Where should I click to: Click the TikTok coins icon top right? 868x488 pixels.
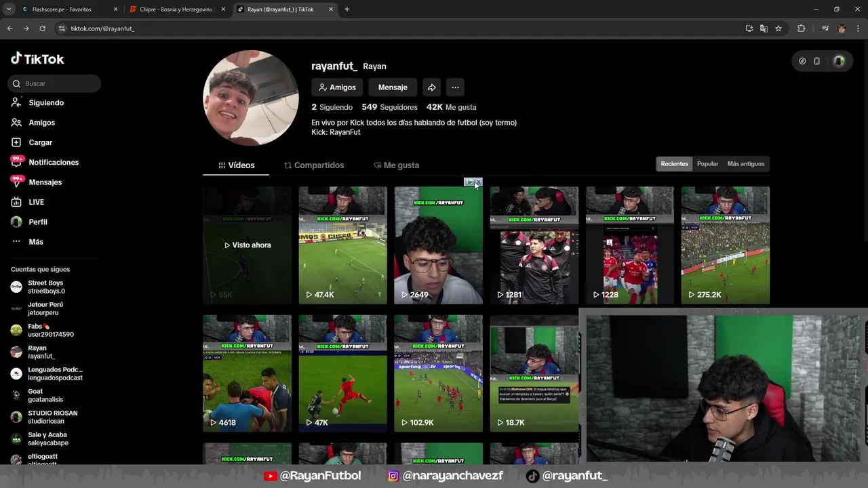(802, 61)
